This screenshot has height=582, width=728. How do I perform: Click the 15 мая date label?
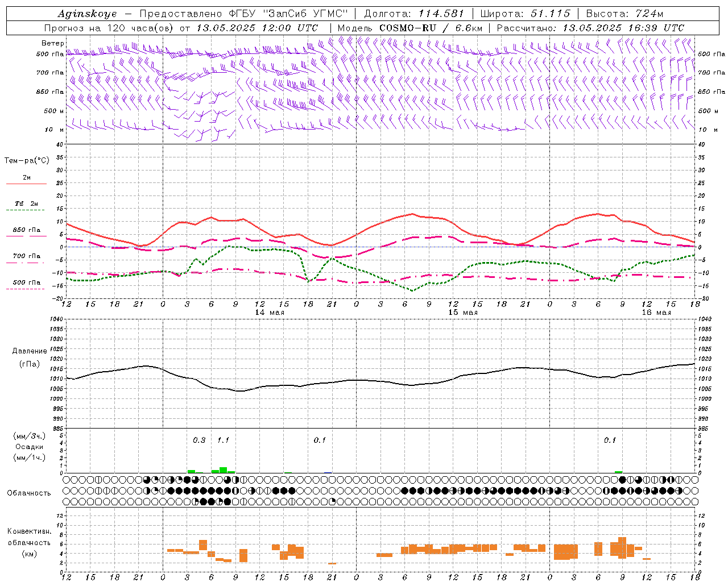463,313
